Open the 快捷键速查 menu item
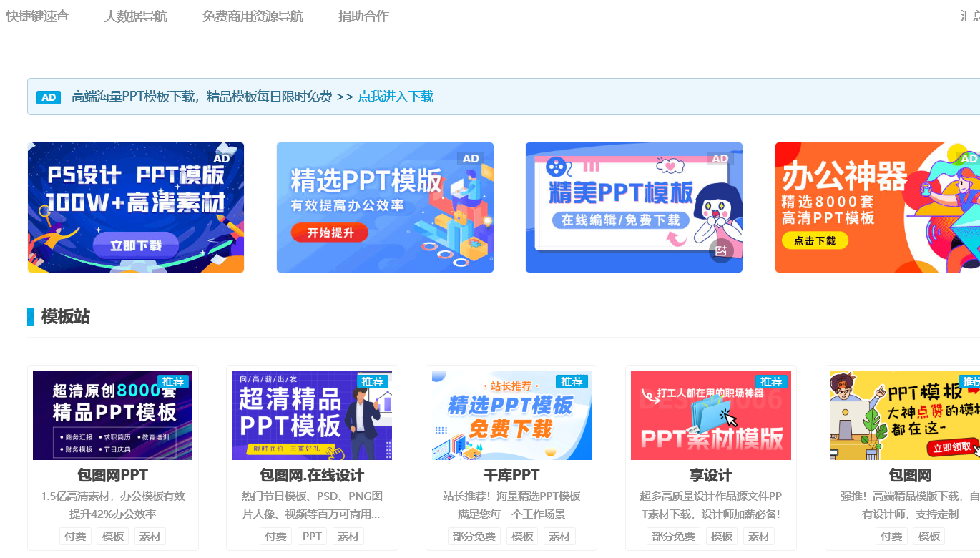Screen dimensions: 980x558 (x=38, y=16)
